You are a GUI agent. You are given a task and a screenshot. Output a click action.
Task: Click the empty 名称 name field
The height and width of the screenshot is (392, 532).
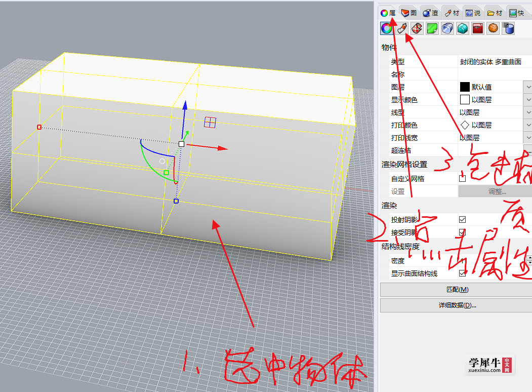[495, 74]
